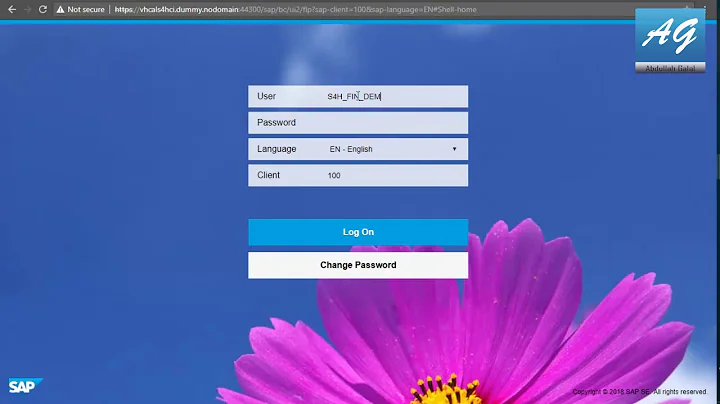Click the AG logo thumbnail
720x404 pixels.
pos(670,40)
